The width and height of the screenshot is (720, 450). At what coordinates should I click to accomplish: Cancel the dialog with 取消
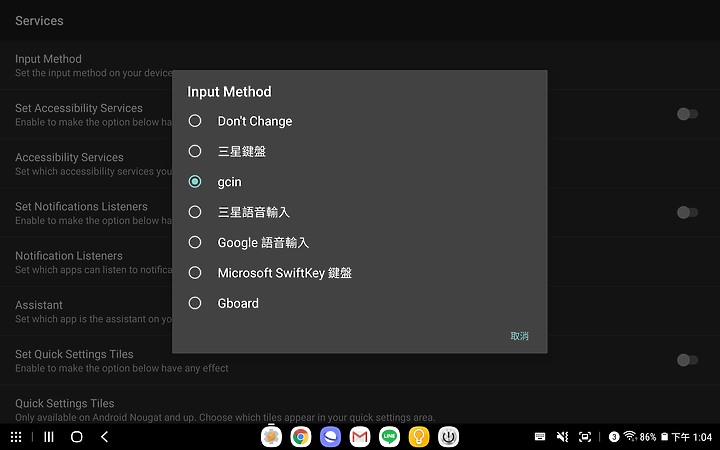tap(519, 336)
